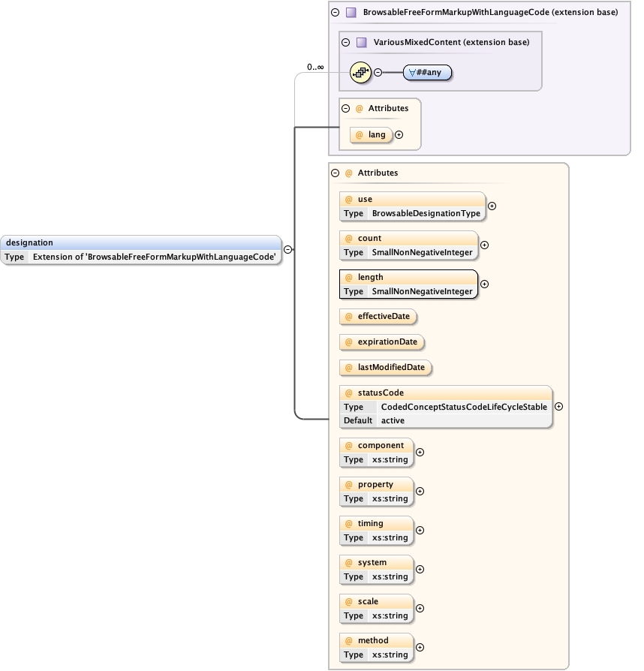Click the @ icon of the effectiveDate attribute
The height and width of the screenshot is (671, 644).
tap(349, 317)
